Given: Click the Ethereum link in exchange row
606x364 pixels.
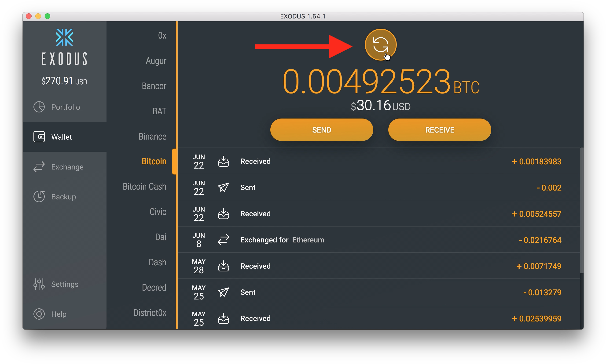Looking at the screenshot, I should point(308,240).
